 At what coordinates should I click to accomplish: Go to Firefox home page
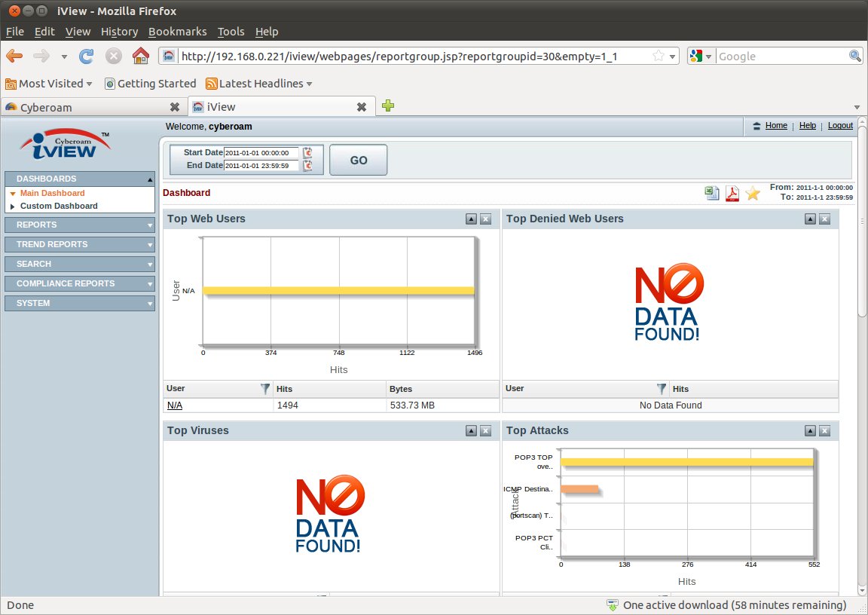tap(140, 57)
